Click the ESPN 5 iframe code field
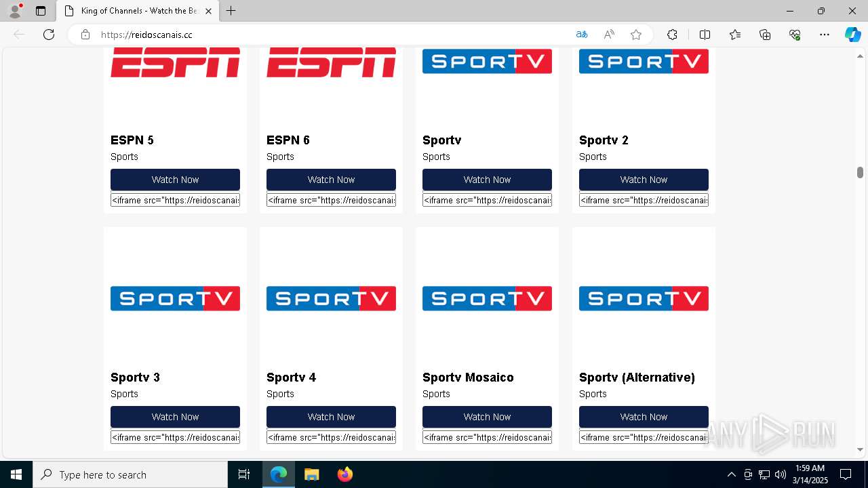The height and width of the screenshot is (488, 868). click(175, 200)
